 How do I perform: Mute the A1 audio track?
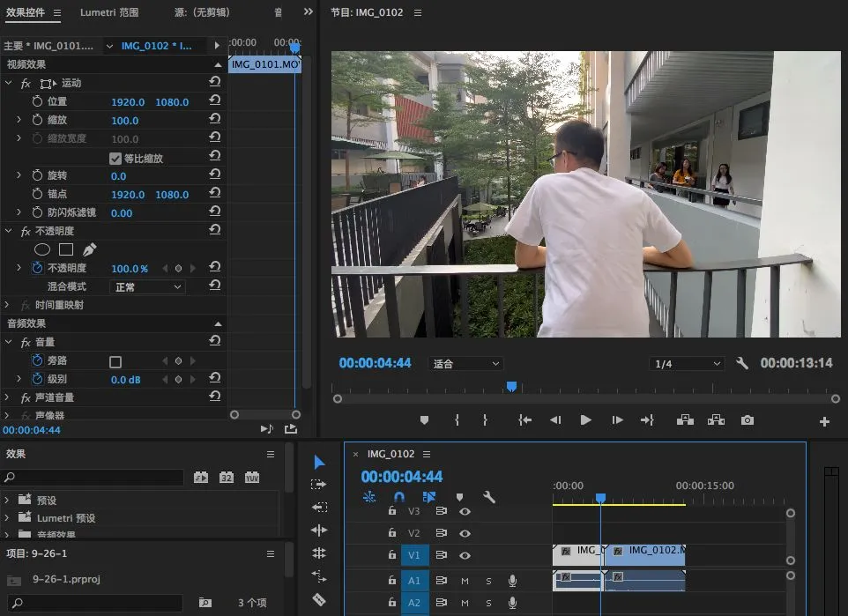click(x=465, y=580)
